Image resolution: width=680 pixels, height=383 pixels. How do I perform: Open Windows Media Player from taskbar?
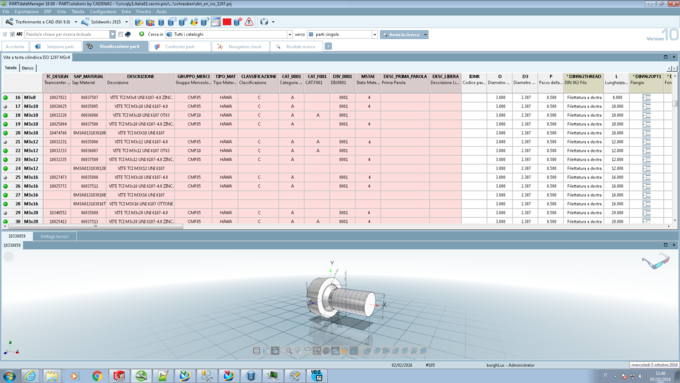[x=75, y=376]
